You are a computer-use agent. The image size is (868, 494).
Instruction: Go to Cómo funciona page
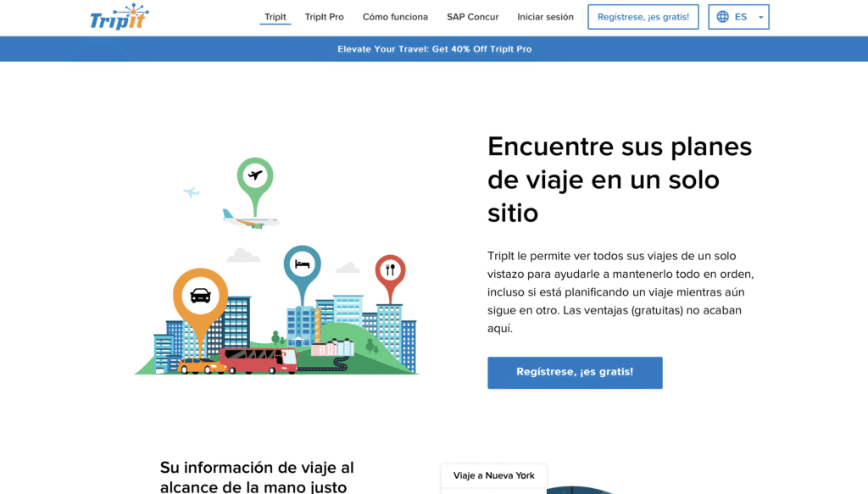(395, 17)
